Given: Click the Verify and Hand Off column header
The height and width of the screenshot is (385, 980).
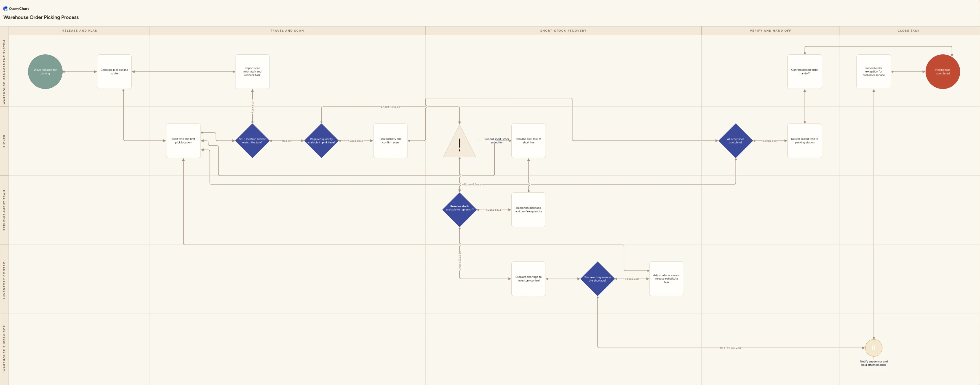Looking at the screenshot, I should coord(770,31).
